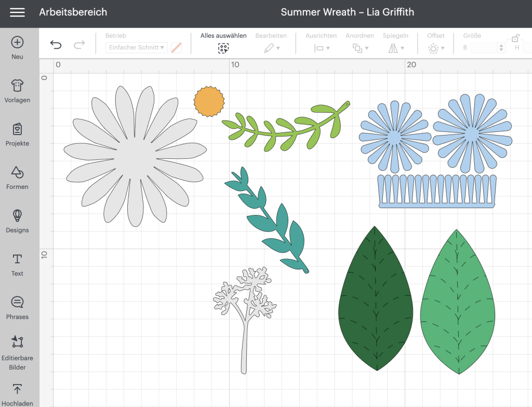The width and height of the screenshot is (532, 407).
Task: Click Alles auswählen select all icon
Action: tap(223, 48)
